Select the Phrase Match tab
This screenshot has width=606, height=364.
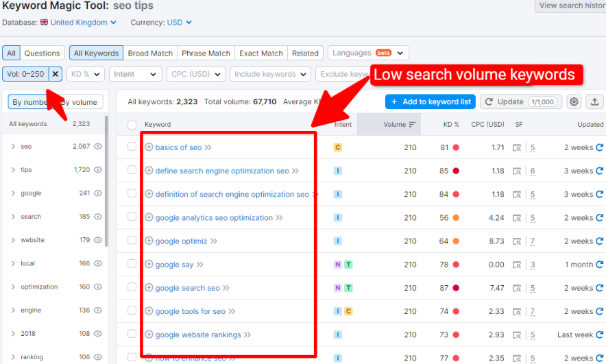pos(206,53)
